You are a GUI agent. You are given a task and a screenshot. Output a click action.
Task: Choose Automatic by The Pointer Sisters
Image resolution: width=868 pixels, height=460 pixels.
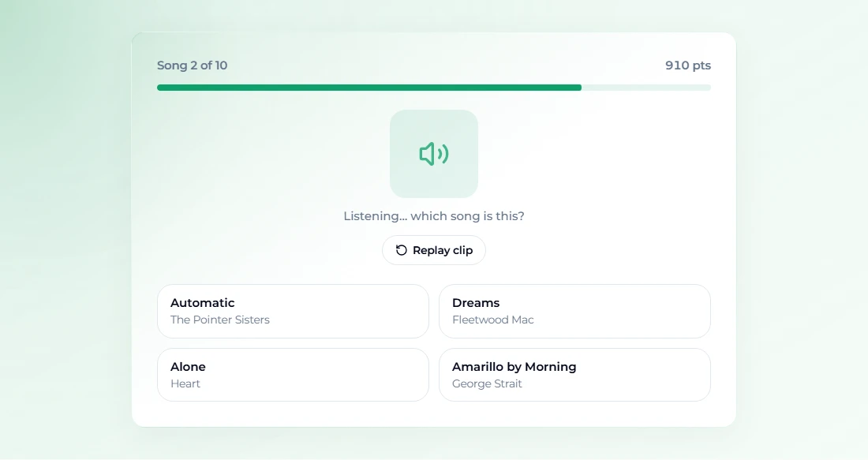point(293,311)
